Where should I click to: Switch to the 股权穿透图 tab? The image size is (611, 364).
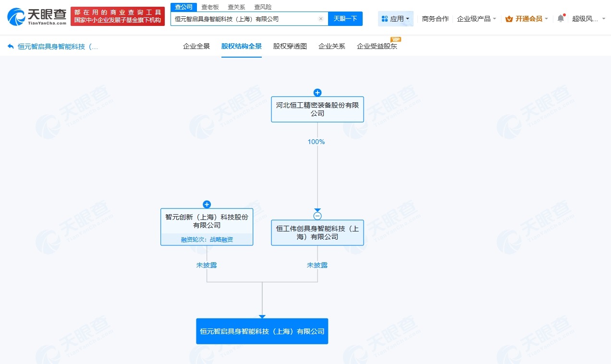coord(290,46)
